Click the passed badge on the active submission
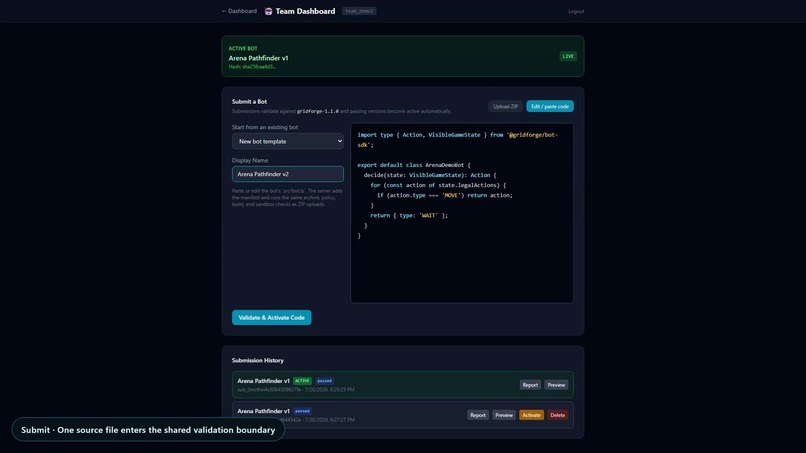Viewport: 806px width, 453px height. 324,381
